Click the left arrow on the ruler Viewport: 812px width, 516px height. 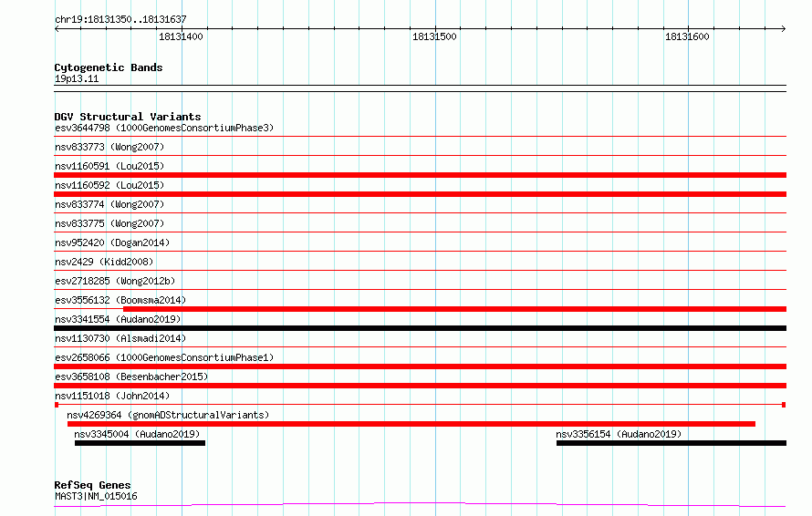pyautogui.click(x=57, y=28)
